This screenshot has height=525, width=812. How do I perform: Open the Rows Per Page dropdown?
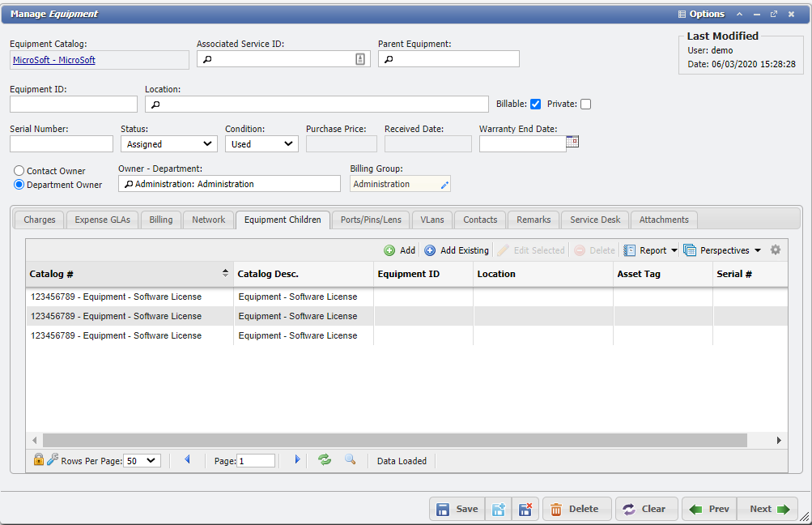pyautogui.click(x=142, y=460)
